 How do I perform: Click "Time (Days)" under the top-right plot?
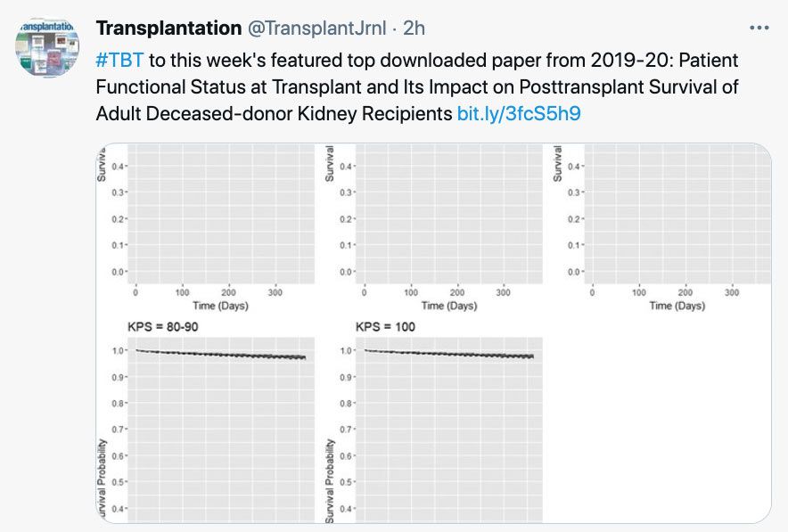coord(677,306)
